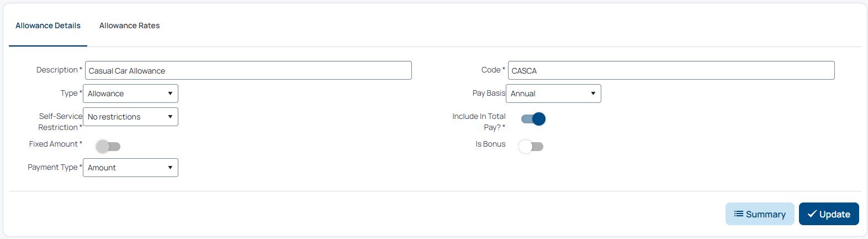The height and width of the screenshot is (239, 868).
Task: Select the Allowance Details tab
Action: click(x=48, y=25)
